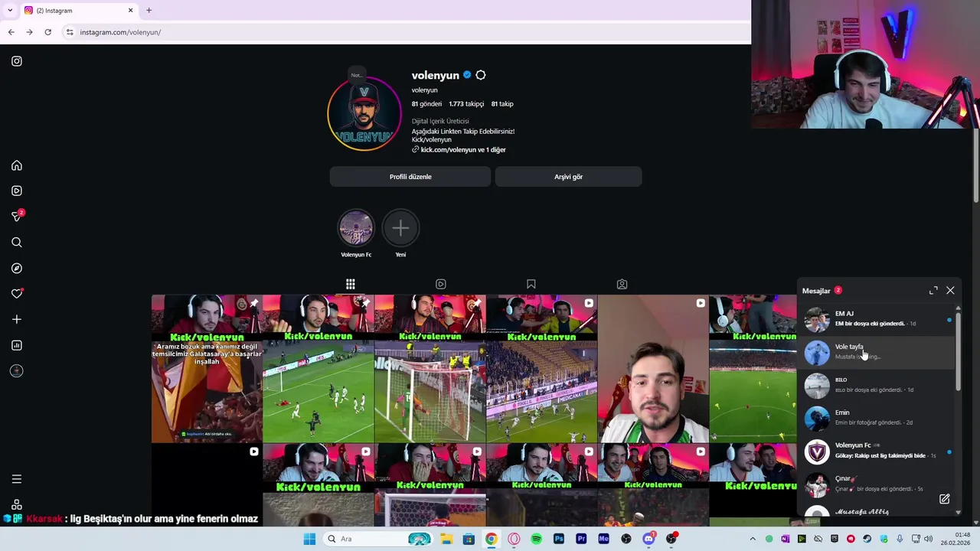
Task: Click the Mesajlar panel scrollbar
Action: click(x=958, y=352)
